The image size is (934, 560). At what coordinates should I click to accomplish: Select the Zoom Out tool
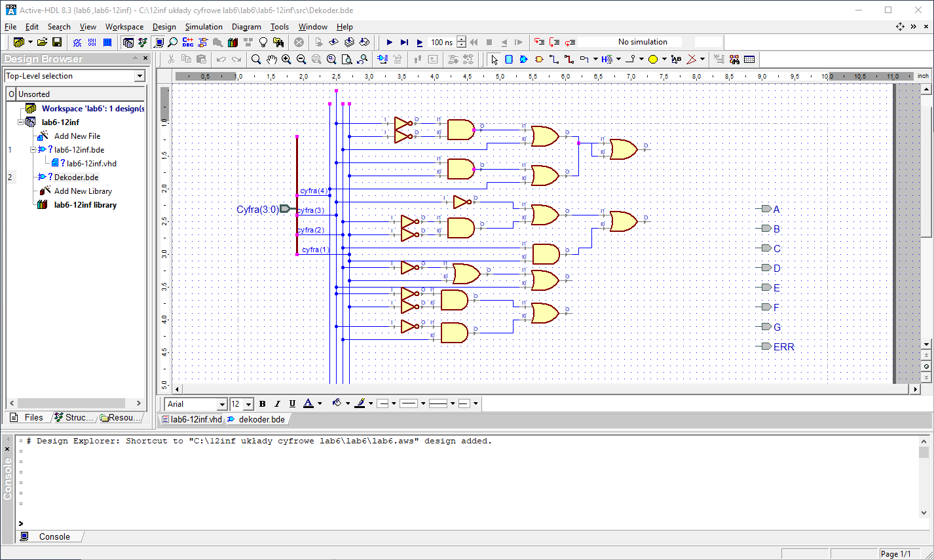click(x=301, y=60)
